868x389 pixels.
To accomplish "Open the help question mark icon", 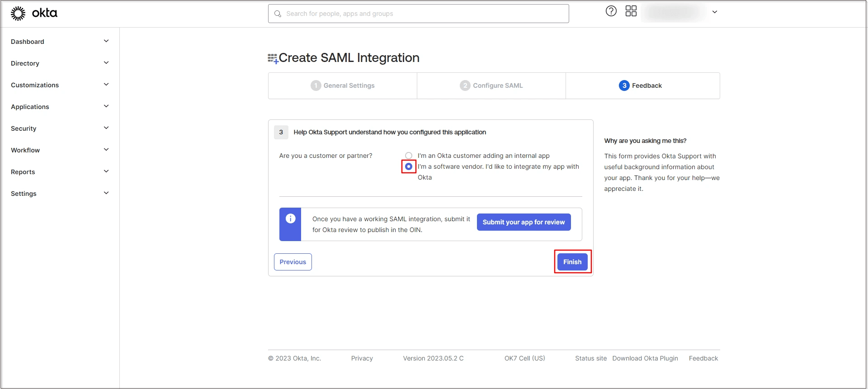I will pyautogui.click(x=611, y=11).
